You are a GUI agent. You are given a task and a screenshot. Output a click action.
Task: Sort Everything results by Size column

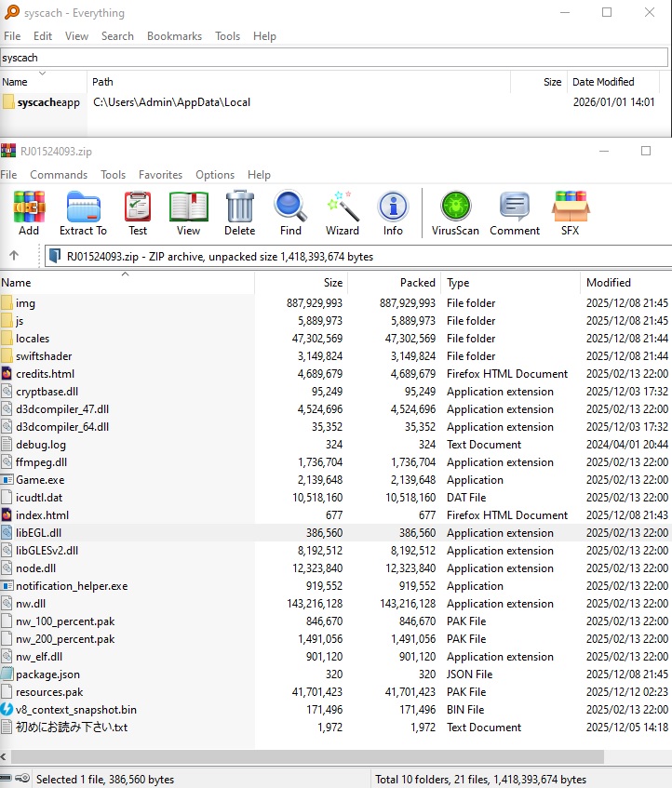coord(539,82)
